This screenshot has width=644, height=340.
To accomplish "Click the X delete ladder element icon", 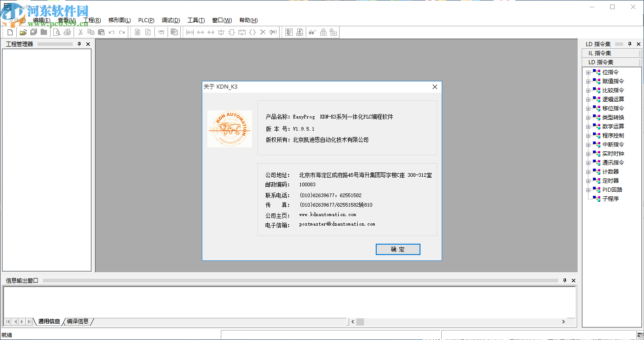I will click(263, 32).
